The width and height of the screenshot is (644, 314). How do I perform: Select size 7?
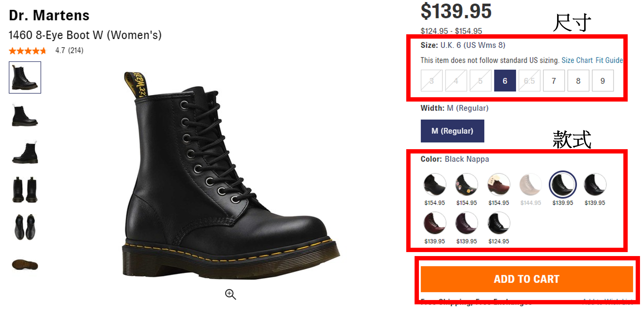tap(554, 81)
